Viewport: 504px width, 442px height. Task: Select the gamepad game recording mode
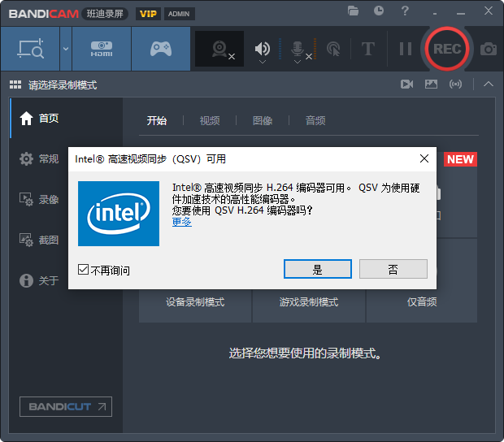click(x=160, y=49)
